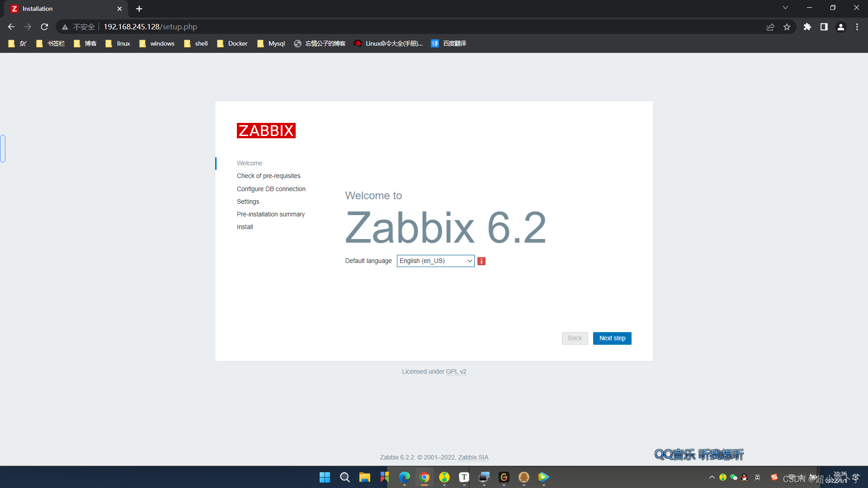The width and height of the screenshot is (868, 488).
Task: Click the 英 input language indicator
Action: 758,477
